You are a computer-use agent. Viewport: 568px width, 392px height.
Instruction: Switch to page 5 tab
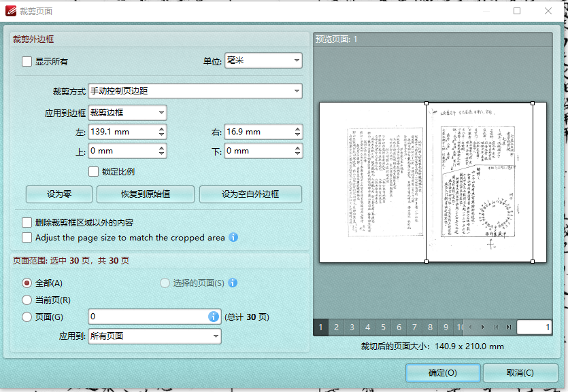382,327
